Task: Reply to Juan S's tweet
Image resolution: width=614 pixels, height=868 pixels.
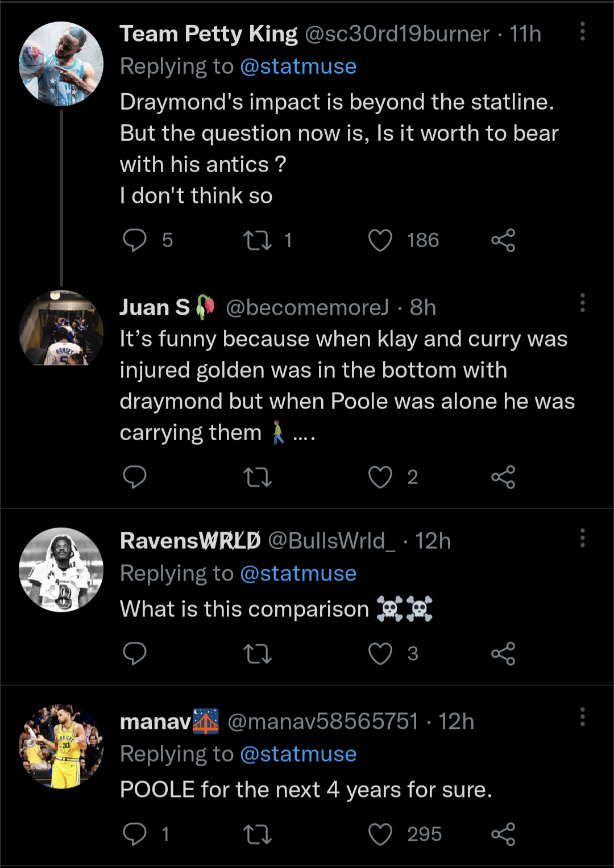Action: (135, 477)
